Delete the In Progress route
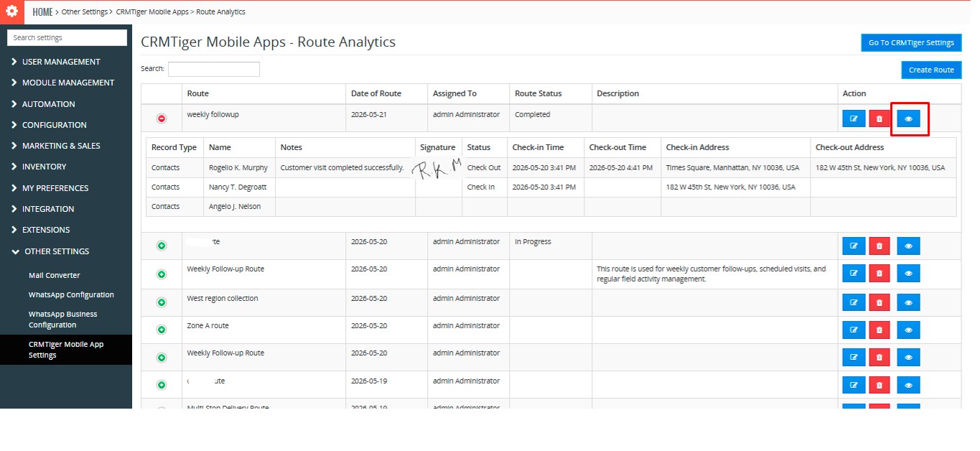Viewport: 980px width, 451px height. [x=879, y=246]
